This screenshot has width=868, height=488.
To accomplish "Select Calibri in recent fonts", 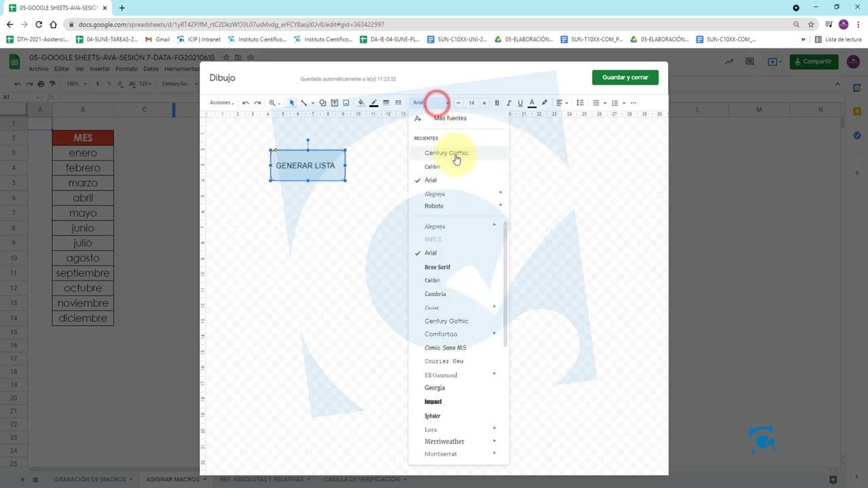I will tap(432, 167).
